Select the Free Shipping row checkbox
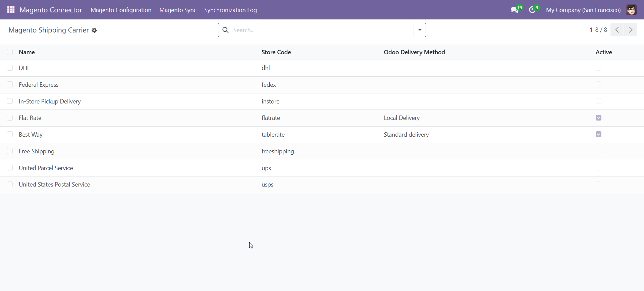 click(10, 151)
